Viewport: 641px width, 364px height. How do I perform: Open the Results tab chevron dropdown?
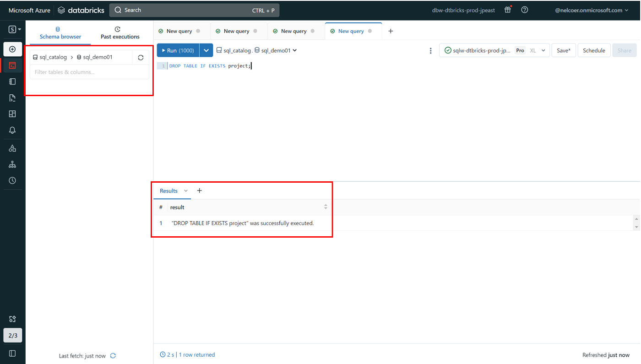pos(186,190)
